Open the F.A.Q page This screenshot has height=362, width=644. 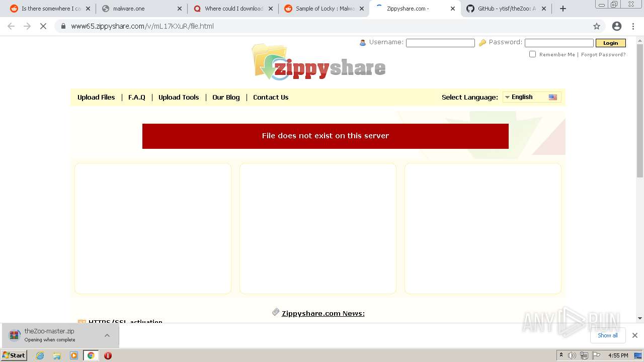tap(137, 98)
